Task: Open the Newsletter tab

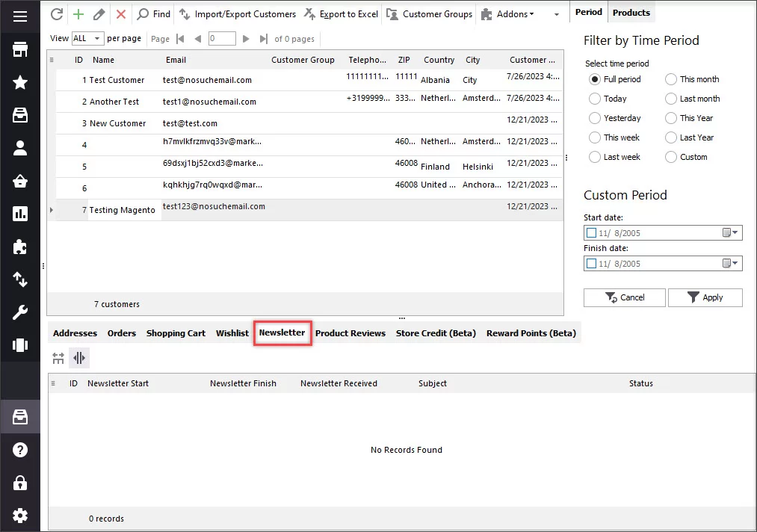Action: click(x=282, y=332)
